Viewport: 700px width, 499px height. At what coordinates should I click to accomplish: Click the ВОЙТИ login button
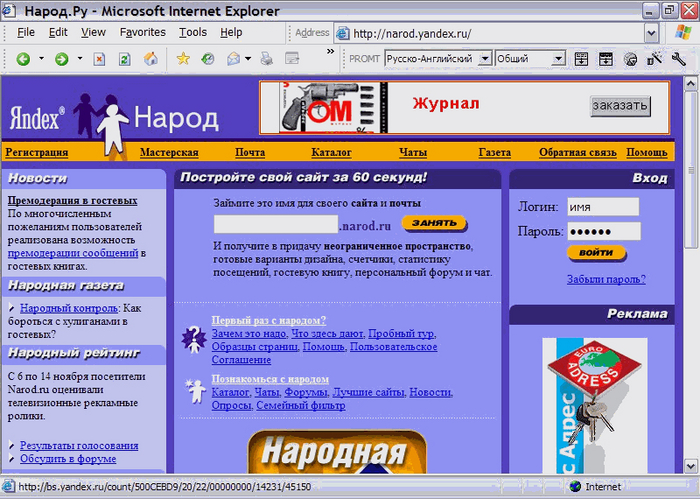pos(596,253)
